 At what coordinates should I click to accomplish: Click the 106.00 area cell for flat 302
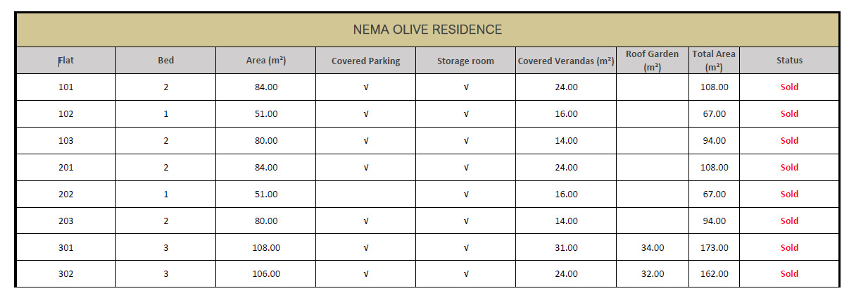click(x=266, y=274)
